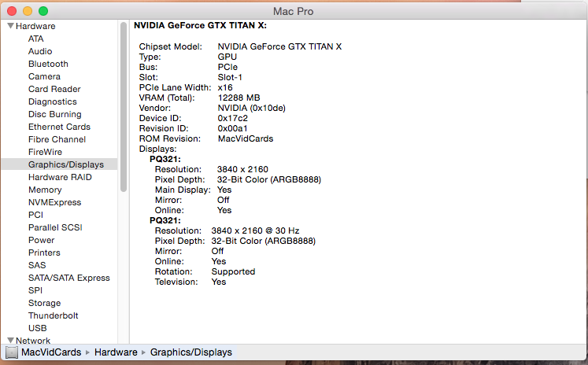Click the computer icon in path bar
The width and height of the screenshot is (588, 365).
click(x=12, y=352)
